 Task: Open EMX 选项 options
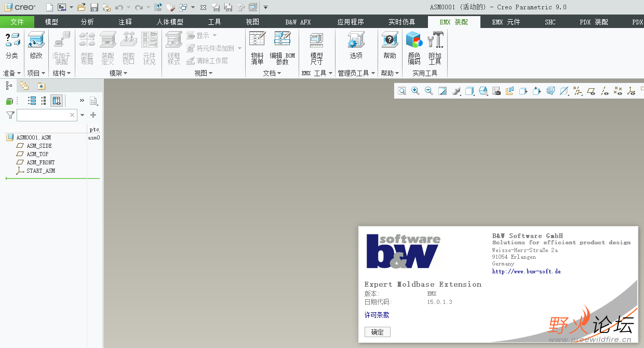click(356, 47)
